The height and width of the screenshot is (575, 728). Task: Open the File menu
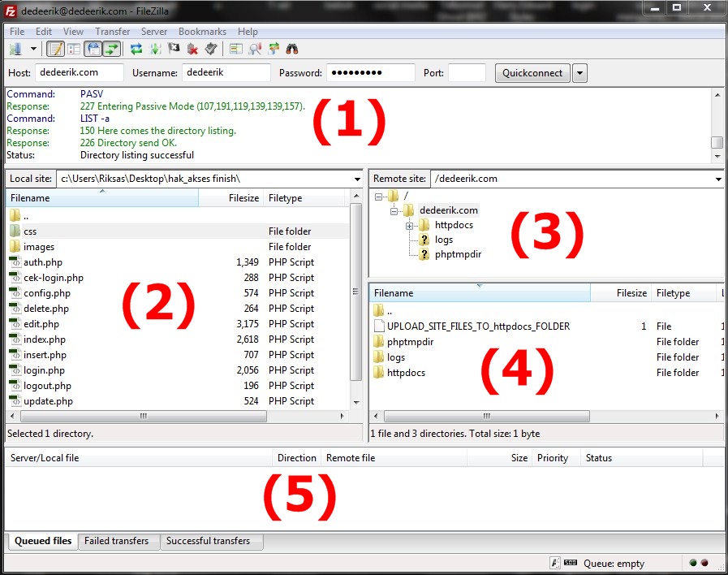[17, 32]
